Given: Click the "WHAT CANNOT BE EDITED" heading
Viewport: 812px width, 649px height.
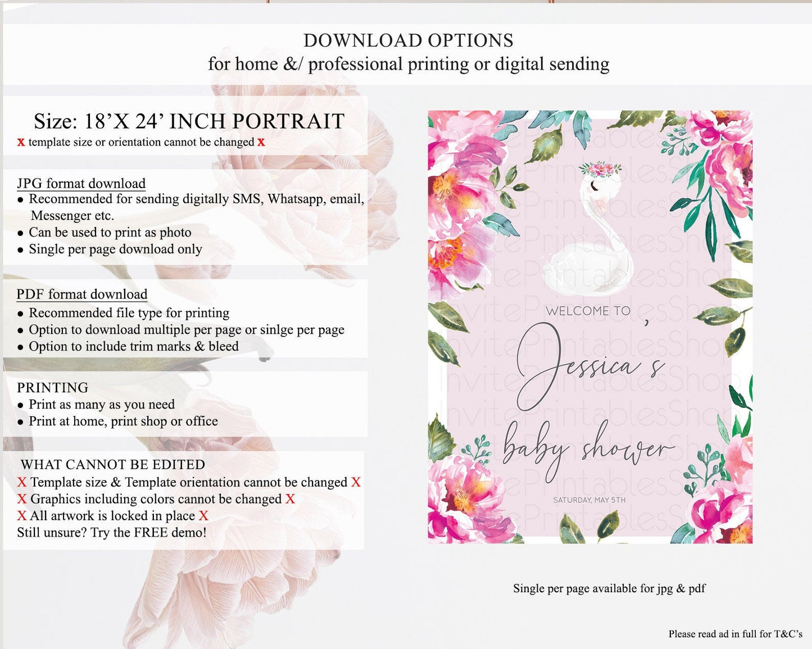Looking at the screenshot, I should tap(113, 465).
